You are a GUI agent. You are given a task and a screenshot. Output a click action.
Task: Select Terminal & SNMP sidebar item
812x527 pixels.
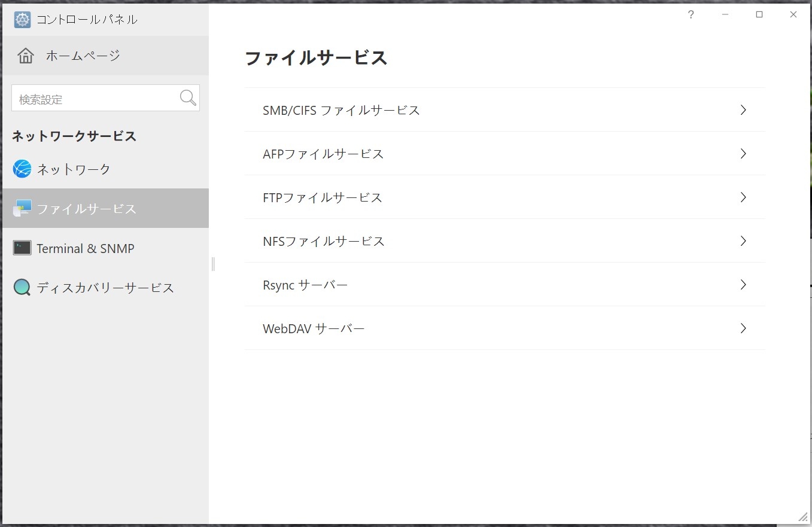(x=85, y=248)
